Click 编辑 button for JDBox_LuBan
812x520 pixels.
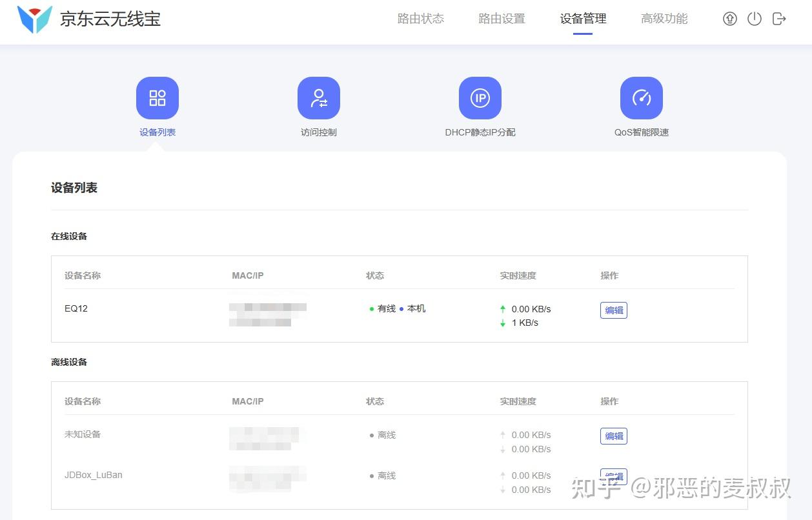(x=614, y=477)
